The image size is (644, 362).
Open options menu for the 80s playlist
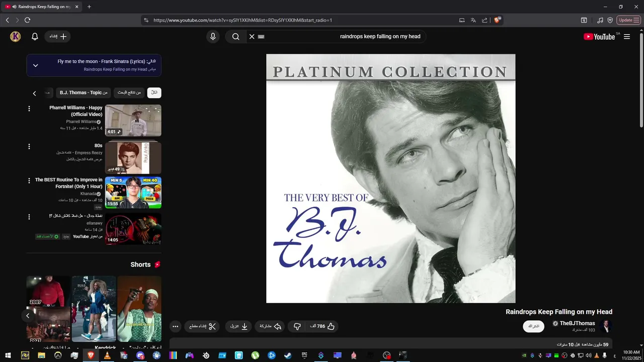(x=29, y=146)
